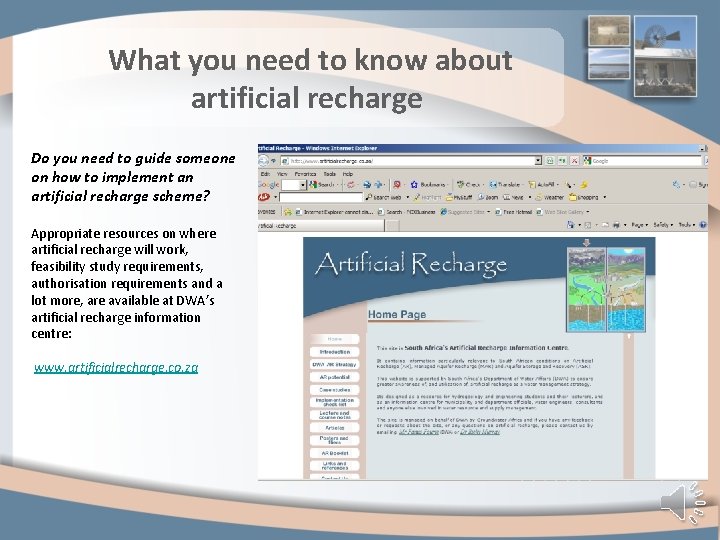Click the Google search box at top right
The image size is (720, 540).
pos(643,161)
